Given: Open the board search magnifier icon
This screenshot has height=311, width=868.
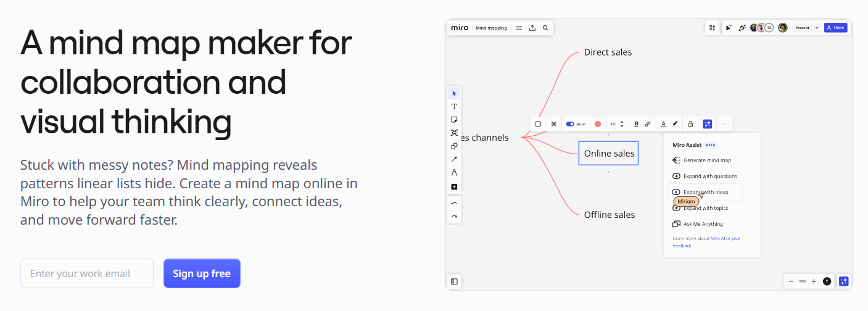Looking at the screenshot, I should [x=545, y=28].
